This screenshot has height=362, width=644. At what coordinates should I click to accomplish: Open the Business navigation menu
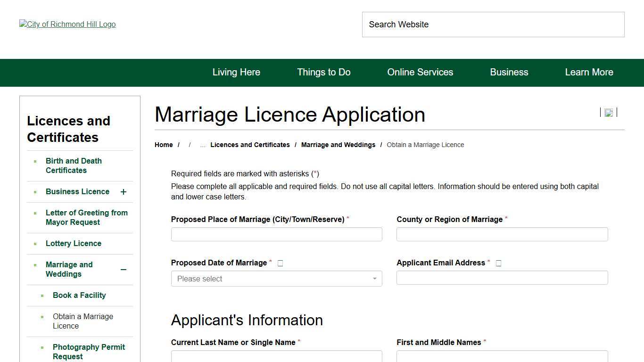click(509, 72)
